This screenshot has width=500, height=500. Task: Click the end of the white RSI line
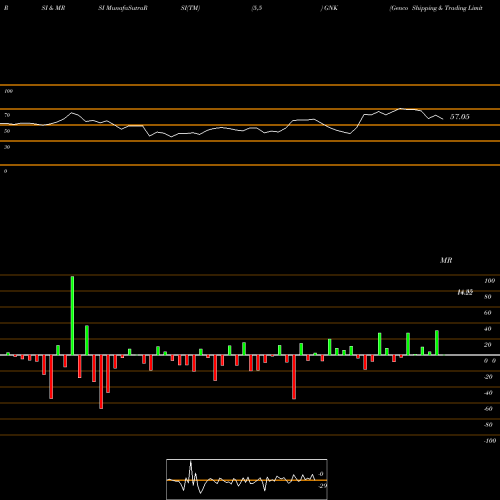(x=443, y=119)
